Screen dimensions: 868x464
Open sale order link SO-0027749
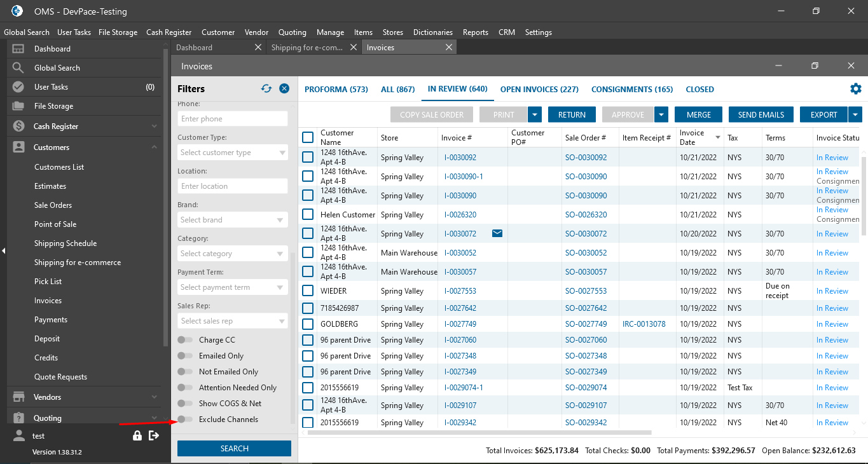(x=586, y=324)
